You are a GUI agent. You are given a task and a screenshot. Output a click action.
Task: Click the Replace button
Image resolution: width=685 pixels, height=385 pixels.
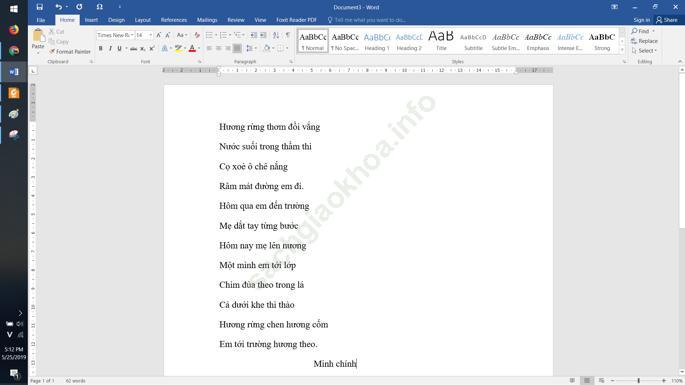pyautogui.click(x=644, y=41)
